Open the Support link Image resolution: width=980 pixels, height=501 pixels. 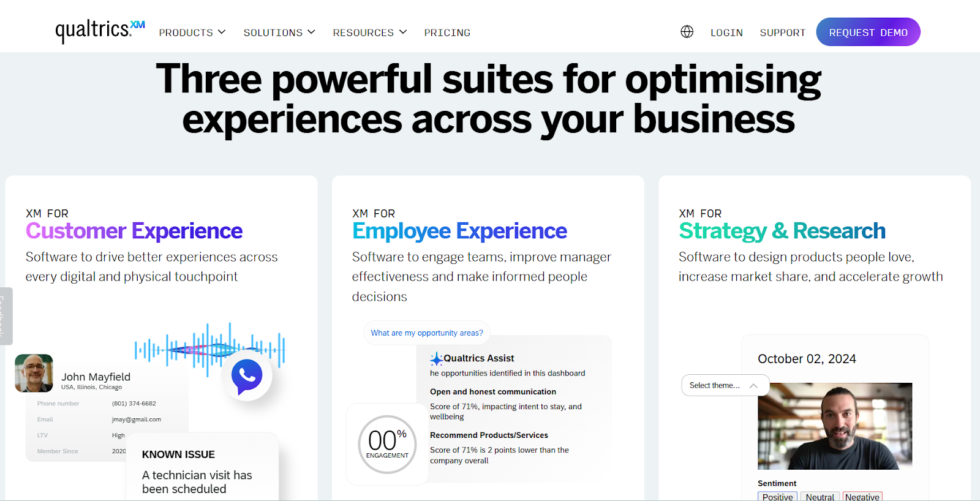(782, 32)
